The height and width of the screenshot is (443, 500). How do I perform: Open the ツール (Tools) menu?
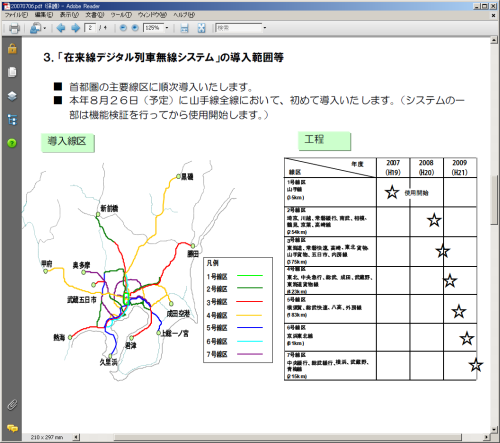click(121, 15)
